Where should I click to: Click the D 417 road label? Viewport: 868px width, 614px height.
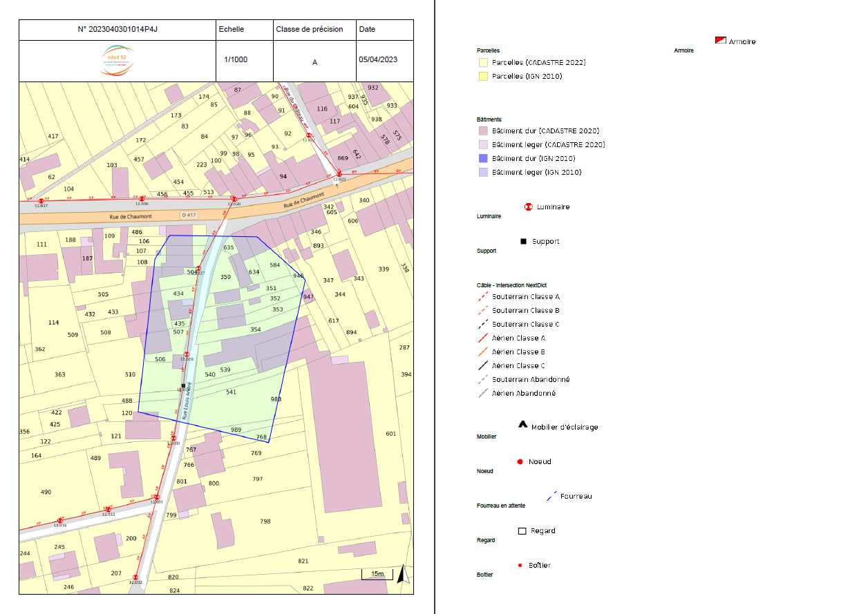pyautogui.click(x=189, y=215)
